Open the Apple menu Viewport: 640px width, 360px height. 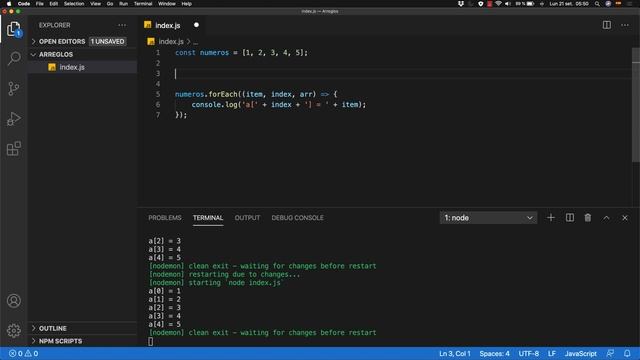[x=9, y=4]
